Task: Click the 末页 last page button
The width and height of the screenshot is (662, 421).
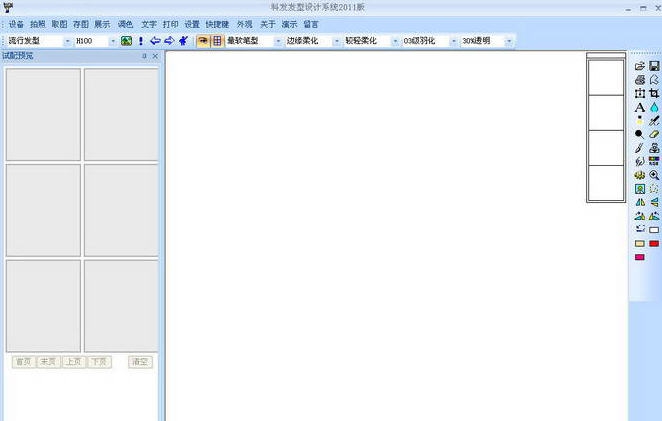Action: [49, 362]
